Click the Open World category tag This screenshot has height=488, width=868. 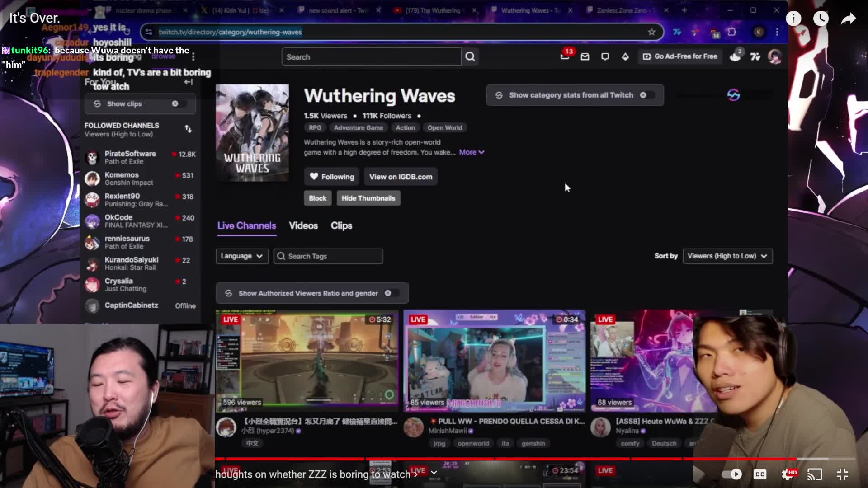(x=445, y=128)
